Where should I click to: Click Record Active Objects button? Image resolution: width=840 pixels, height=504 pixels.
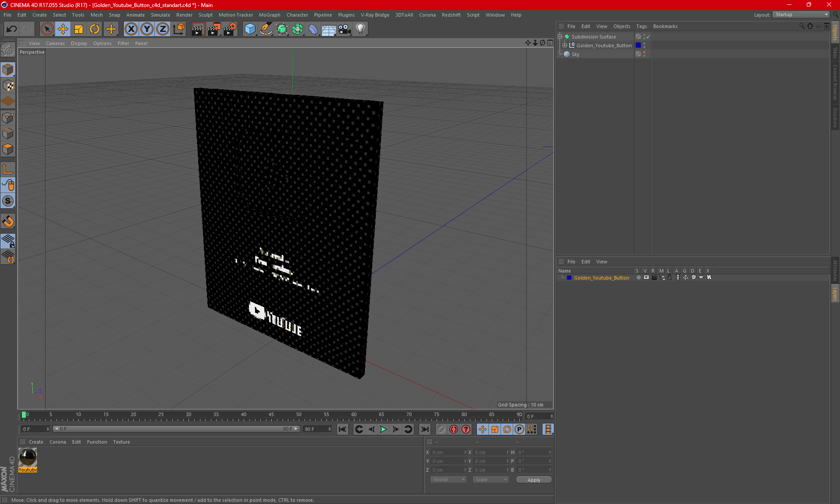pyautogui.click(x=441, y=429)
